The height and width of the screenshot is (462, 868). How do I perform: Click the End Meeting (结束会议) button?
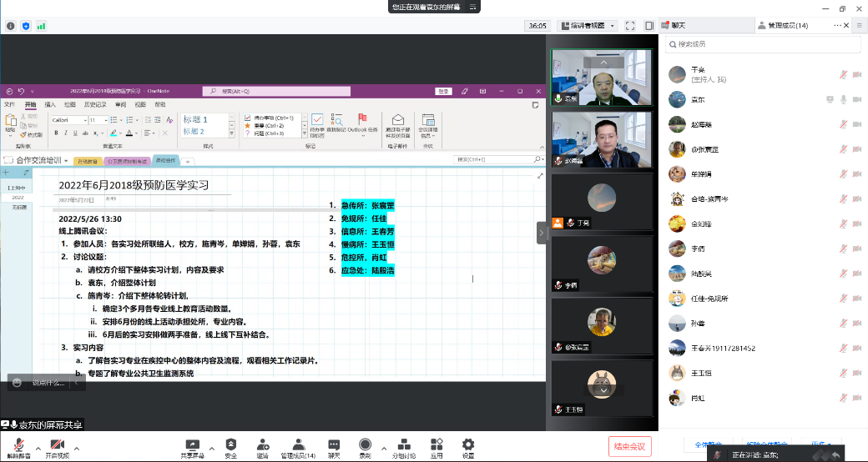[x=629, y=446]
